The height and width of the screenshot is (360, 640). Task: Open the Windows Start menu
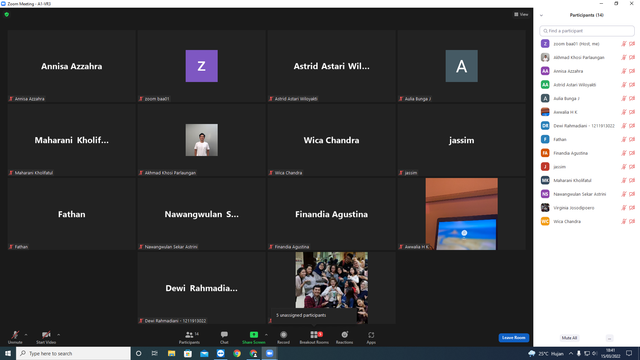pos(8,353)
